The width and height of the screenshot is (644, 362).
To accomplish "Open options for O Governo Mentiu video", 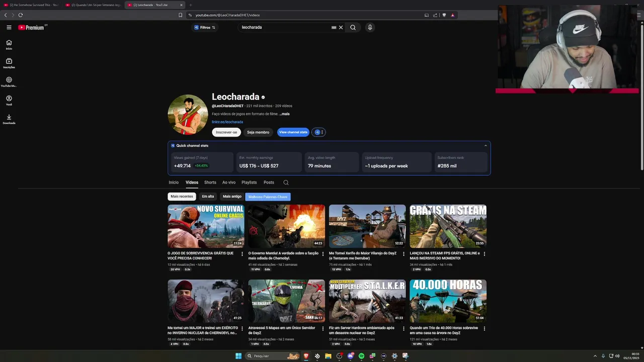I will coord(323,254).
